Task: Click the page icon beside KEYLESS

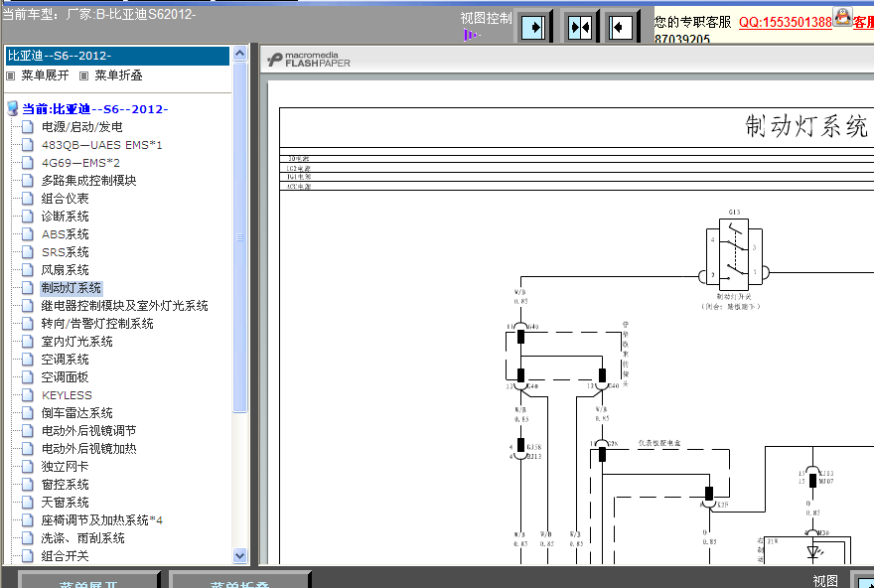Action: 28,395
